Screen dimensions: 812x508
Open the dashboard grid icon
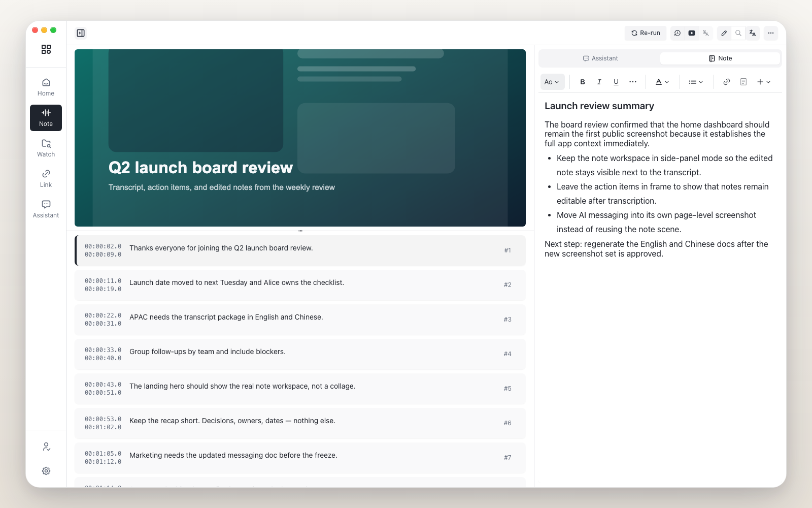46,49
